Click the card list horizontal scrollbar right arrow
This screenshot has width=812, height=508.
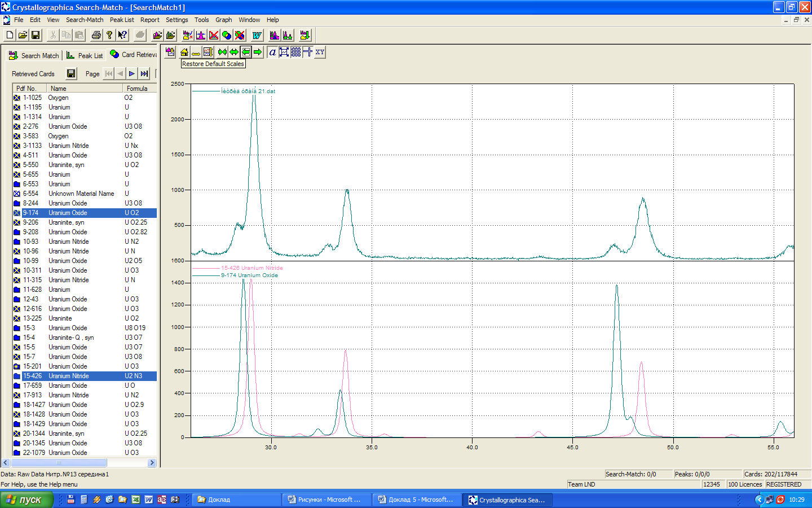pyautogui.click(x=152, y=463)
